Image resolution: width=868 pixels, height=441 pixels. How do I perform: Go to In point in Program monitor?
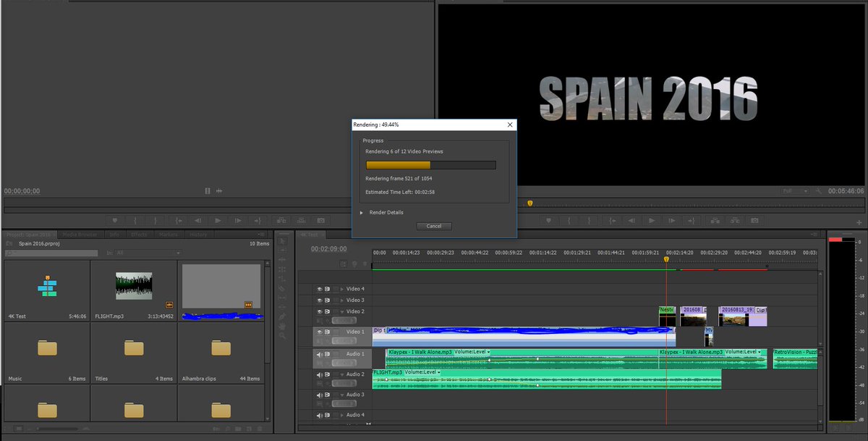pyautogui.click(x=613, y=221)
